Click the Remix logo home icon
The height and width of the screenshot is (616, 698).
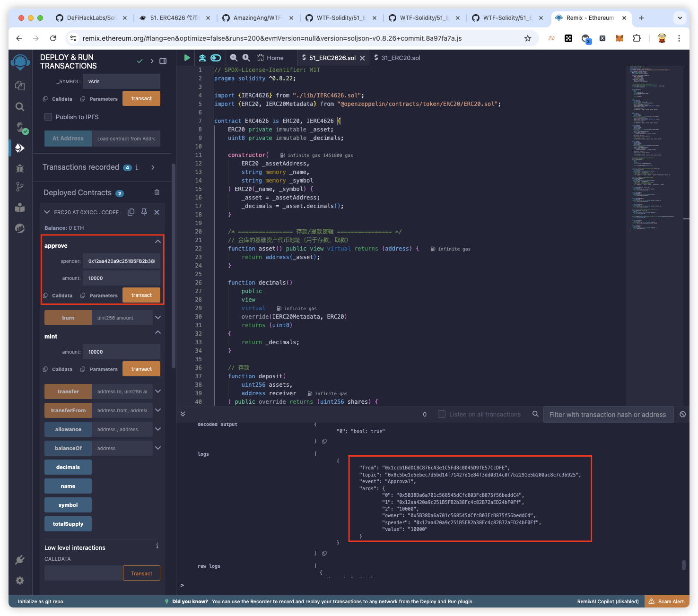pyautogui.click(x=20, y=62)
